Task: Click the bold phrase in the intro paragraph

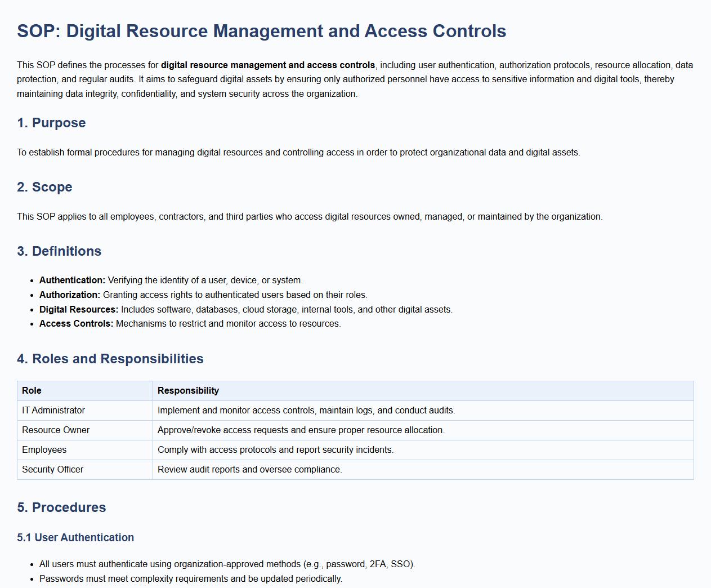Action: (267, 65)
